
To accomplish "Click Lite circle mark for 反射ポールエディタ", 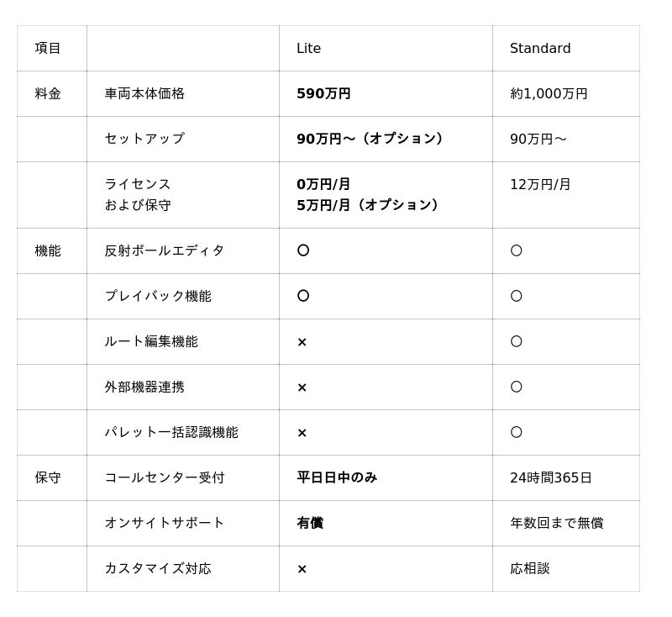I will [303, 250].
